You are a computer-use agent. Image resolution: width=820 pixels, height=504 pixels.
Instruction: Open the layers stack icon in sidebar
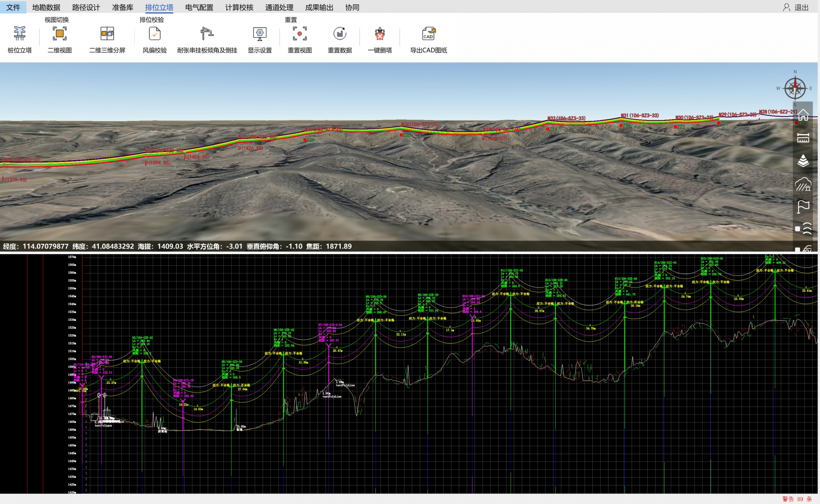coord(803,161)
